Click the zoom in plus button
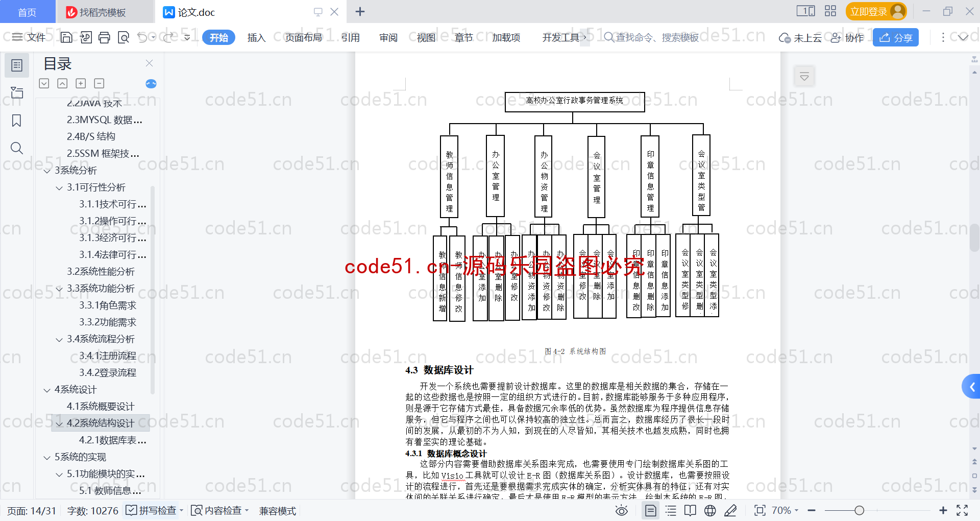 pos(943,510)
